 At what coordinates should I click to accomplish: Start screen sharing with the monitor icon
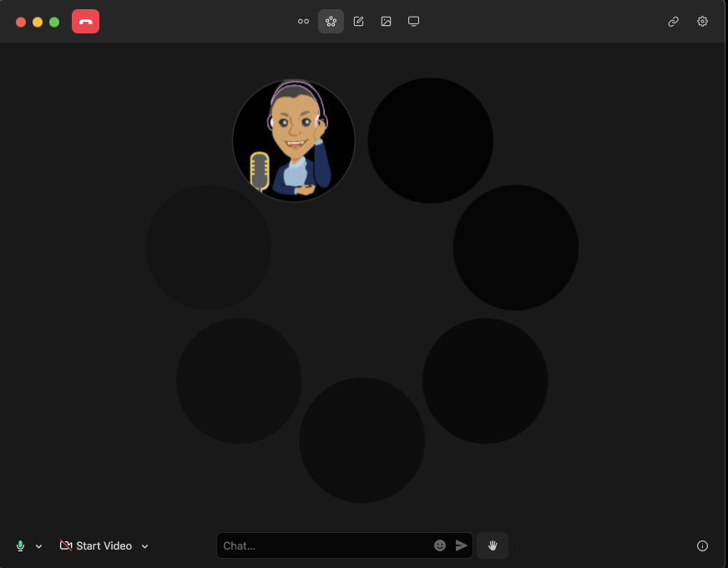pyautogui.click(x=413, y=22)
